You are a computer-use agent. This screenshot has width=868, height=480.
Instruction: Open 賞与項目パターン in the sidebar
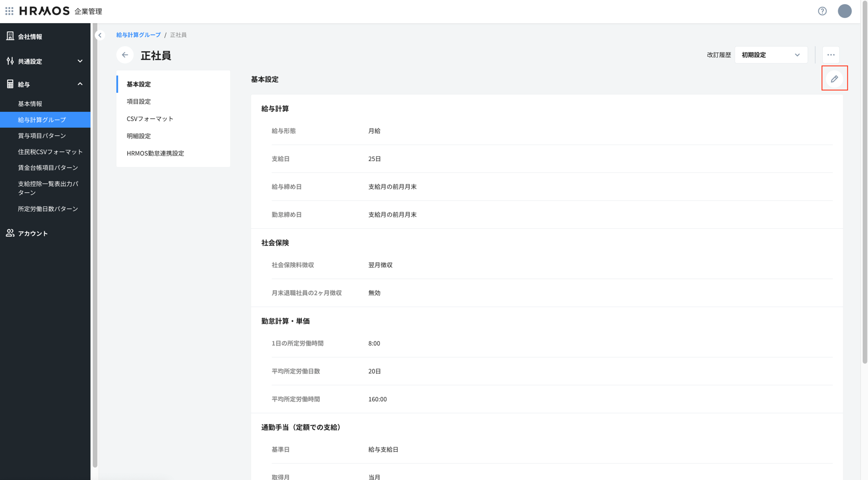pos(42,136)
